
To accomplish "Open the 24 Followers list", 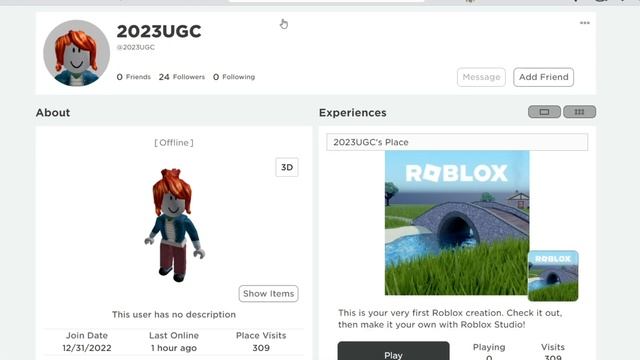I will click(182, 77).
